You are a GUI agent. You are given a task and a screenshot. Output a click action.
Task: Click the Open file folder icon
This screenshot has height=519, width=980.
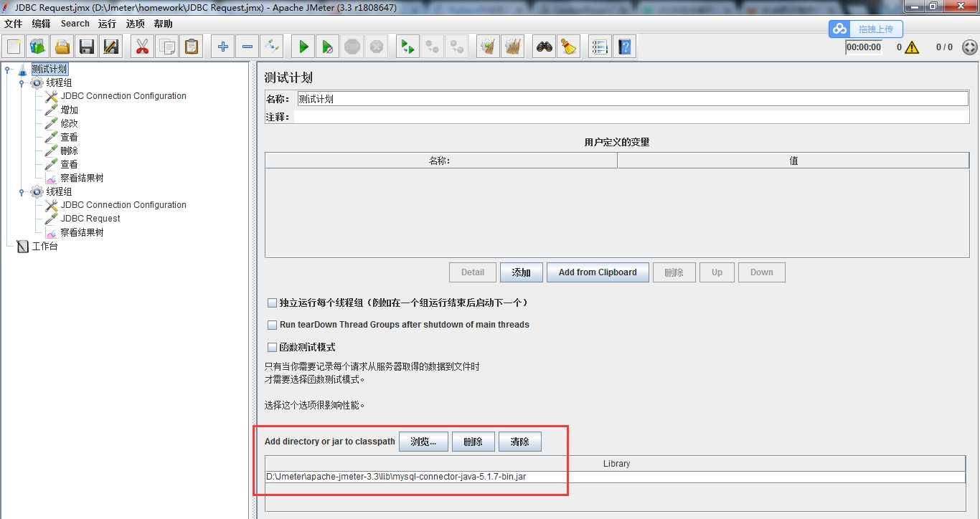click(62, 47)
